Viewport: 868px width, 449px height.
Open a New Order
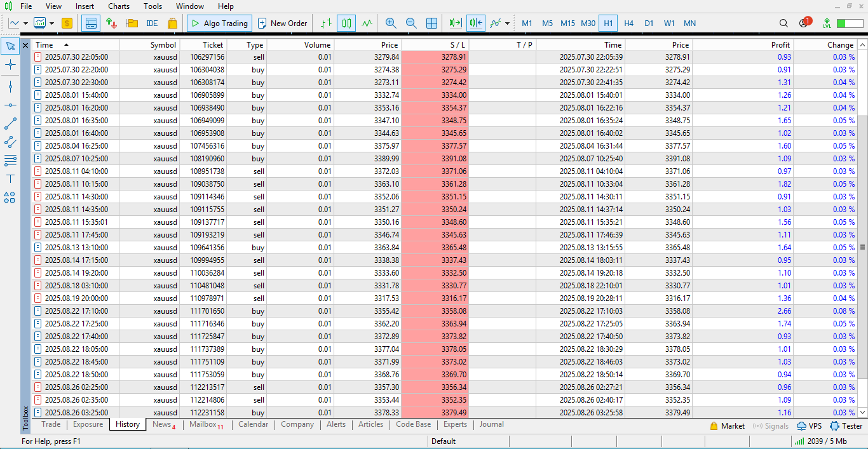[283, 23]
